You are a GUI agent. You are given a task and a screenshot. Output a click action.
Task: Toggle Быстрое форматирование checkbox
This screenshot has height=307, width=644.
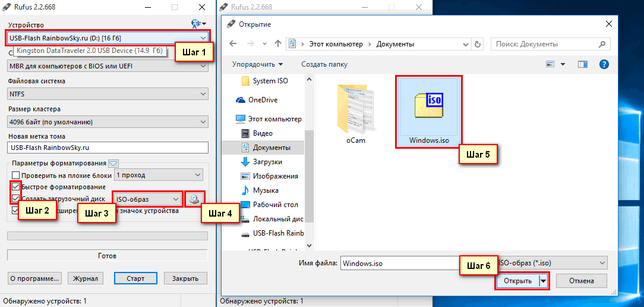tap(16, 187)
